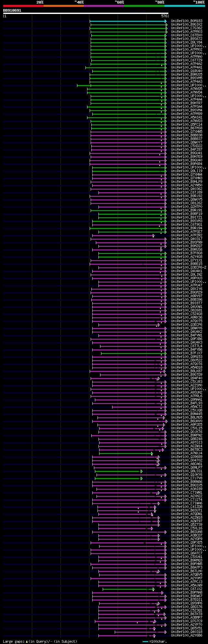208x644 pixels.
Task: Click the green alignment bar for UniRef100_C6TJX2
Action: tap(129, 589)
